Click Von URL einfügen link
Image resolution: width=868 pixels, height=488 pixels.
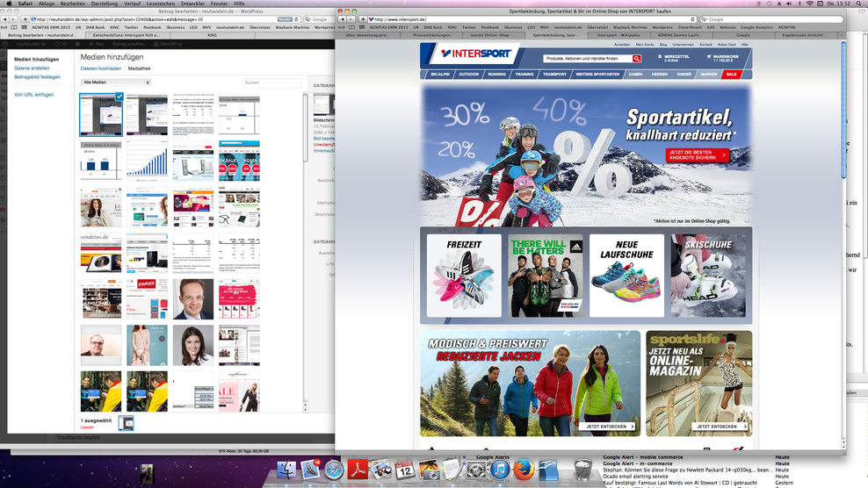click(33, 95)
